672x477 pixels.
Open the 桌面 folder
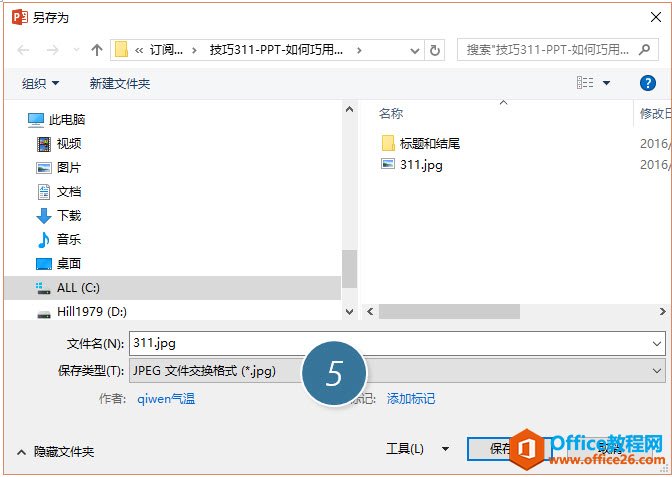pos(59,264)
